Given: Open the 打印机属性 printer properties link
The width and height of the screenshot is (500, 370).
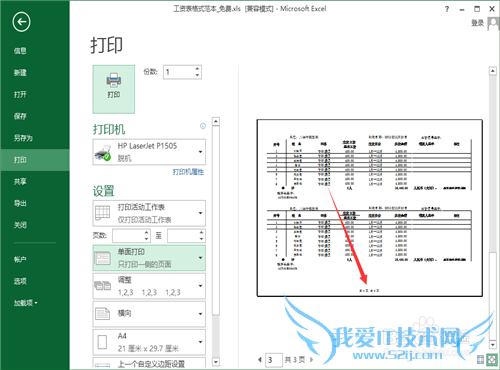Looking at the screenshot, I should [x=188, y=172].
